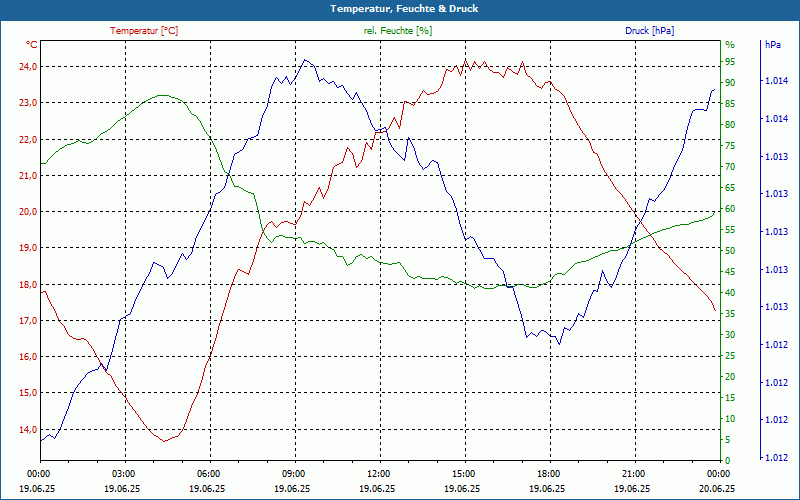
Task: Click the chart title 'Temperatur, Feuchte & Druck'
Action: point(404,9)
